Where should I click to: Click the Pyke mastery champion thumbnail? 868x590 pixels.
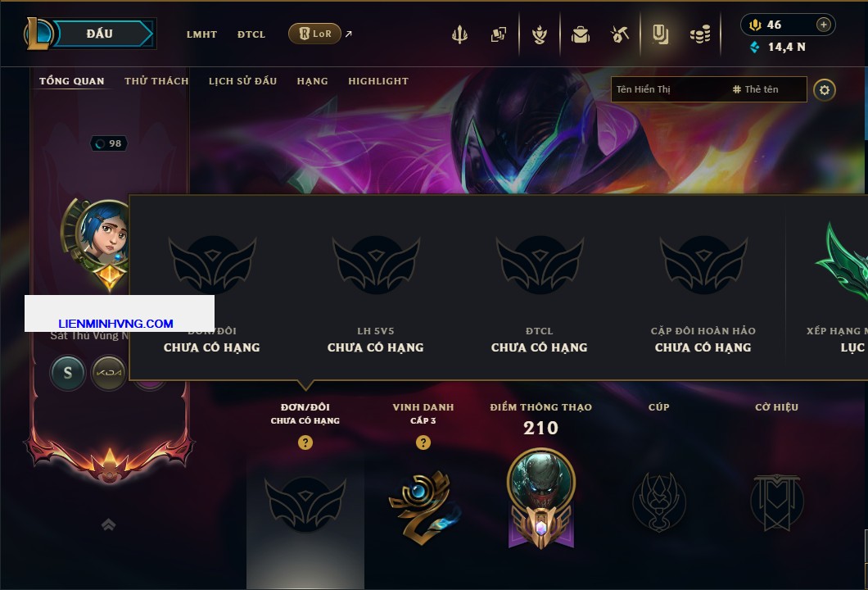point(540,481)
